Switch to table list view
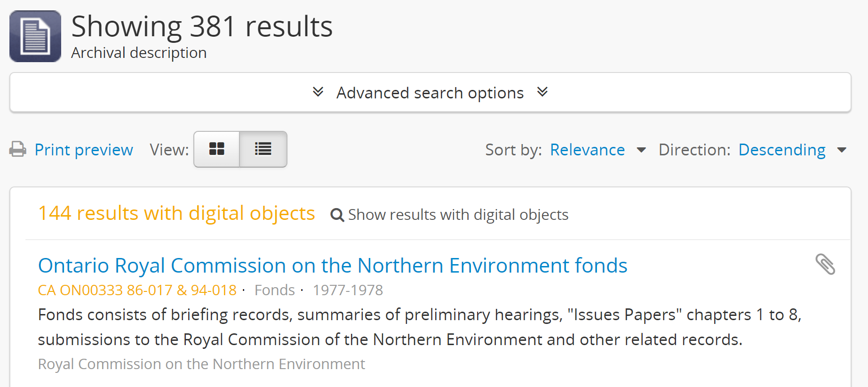 coord(263,149)
